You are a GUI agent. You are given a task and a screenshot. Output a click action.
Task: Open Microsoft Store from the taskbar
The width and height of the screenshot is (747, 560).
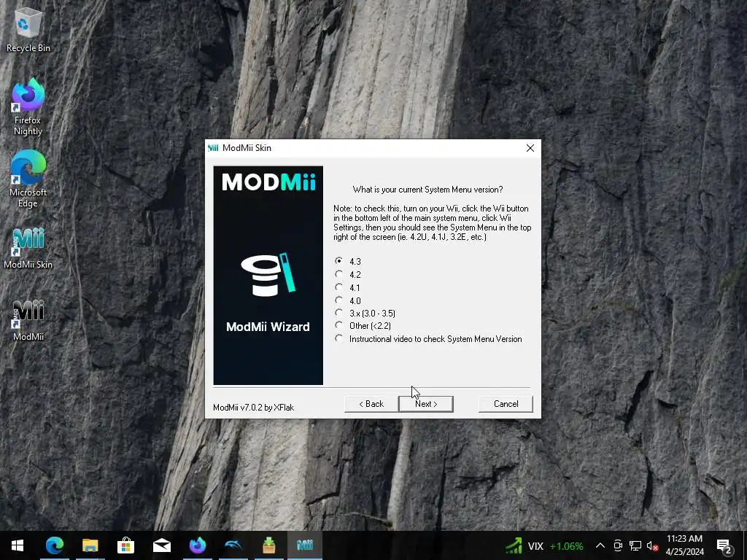tap(125, 545)
